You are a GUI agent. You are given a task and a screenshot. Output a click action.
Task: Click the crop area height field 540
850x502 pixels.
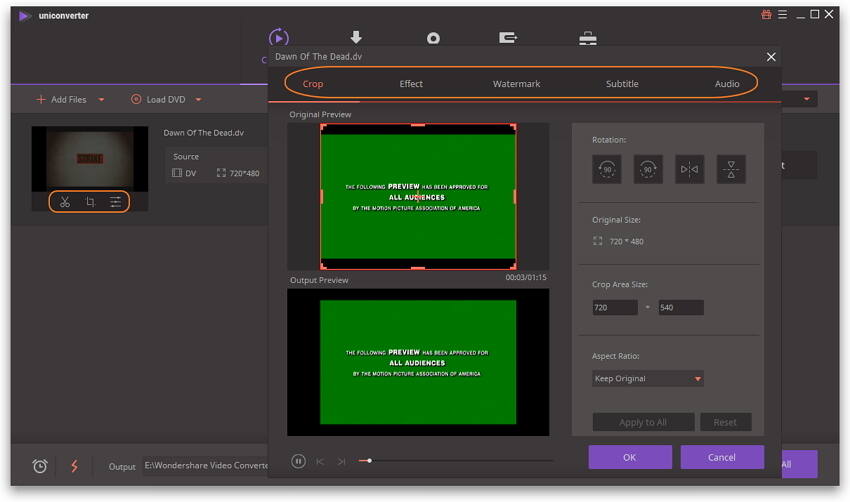click(681, 307)
